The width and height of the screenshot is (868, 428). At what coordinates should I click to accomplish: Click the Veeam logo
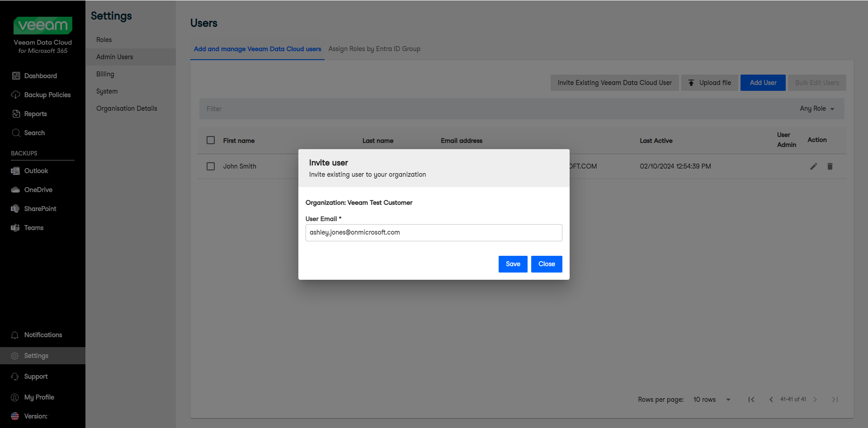click(x=43, y=25)
